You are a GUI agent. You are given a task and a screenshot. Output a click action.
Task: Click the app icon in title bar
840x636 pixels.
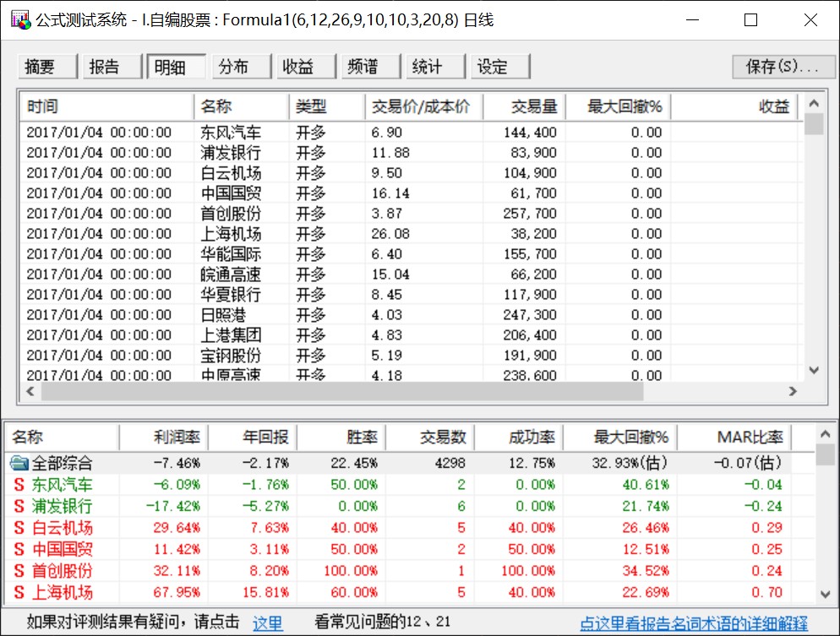[x=21, y=20]
